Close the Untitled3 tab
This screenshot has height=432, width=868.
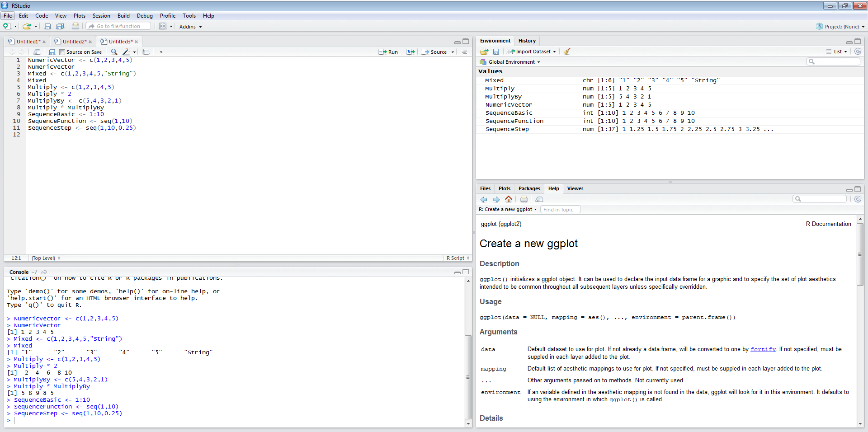point(136,42)
